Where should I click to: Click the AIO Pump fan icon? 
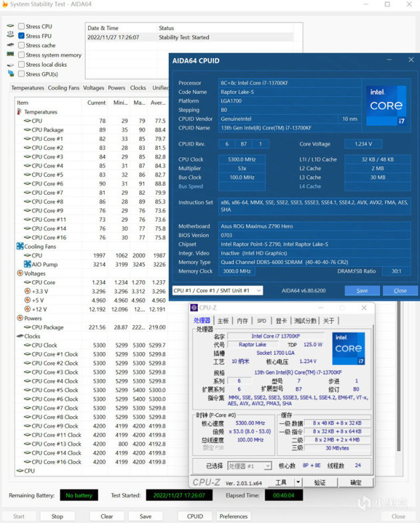pyautogui.click(x=27, y=264)
